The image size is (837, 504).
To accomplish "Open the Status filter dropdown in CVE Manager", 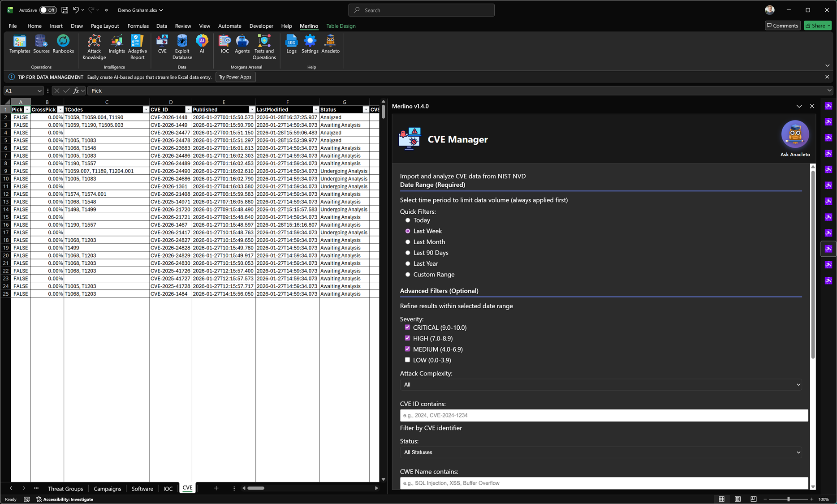I will (x=600, y=452).
